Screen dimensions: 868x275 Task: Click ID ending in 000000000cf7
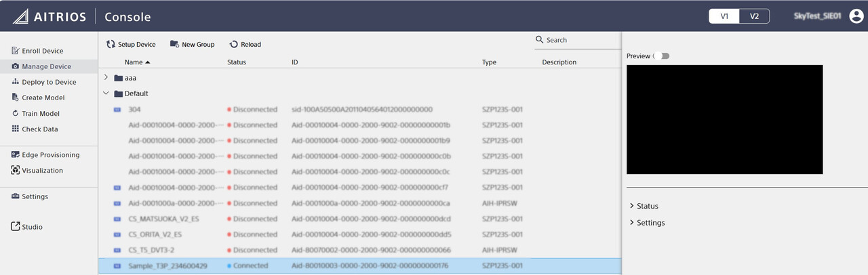click(370, 187)
